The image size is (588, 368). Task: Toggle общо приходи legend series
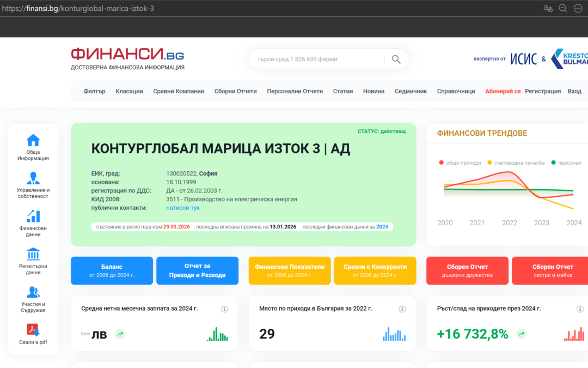click(460, 162)
